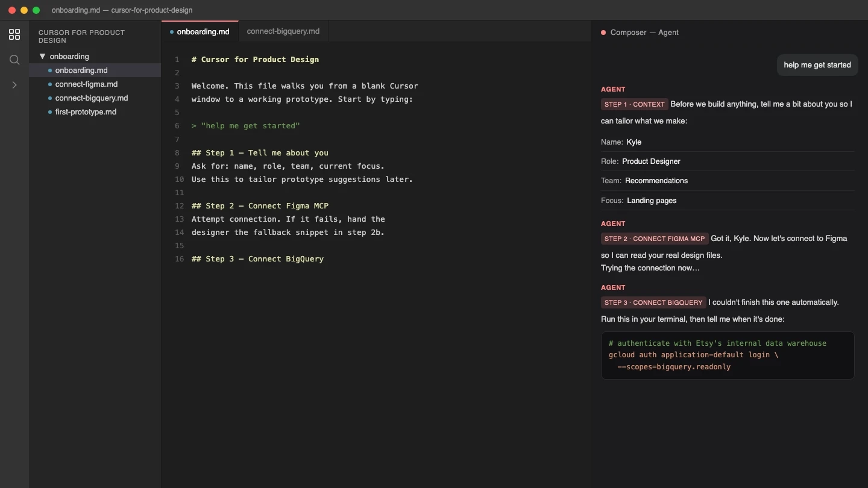This screenshot has height=488, width=868.
Task: Open connect-bigquery.md in file tree
Action: (x=95, y=98)
